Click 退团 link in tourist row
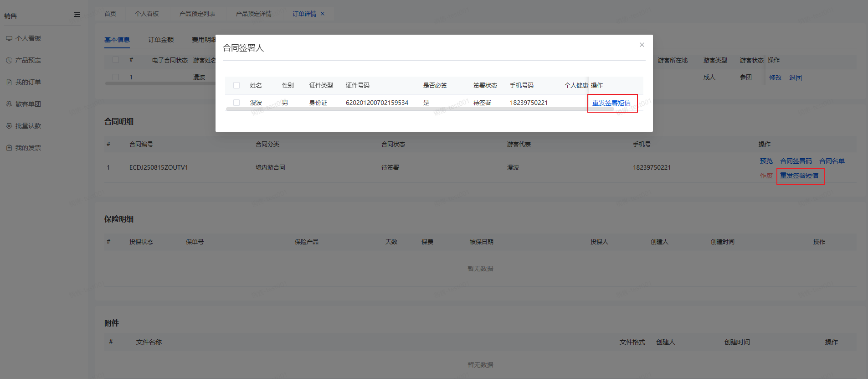Screen dimensions: 868x379 (795, 78)
